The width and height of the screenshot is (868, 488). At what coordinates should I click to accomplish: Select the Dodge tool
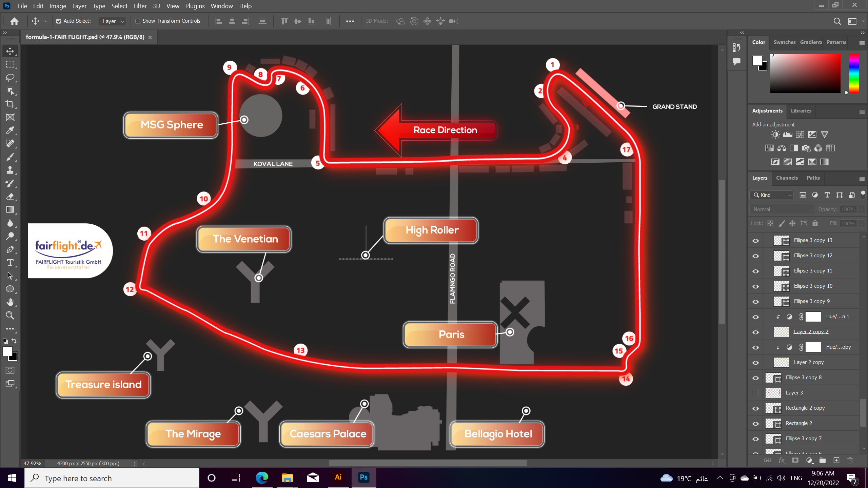[x=10, y=236]
